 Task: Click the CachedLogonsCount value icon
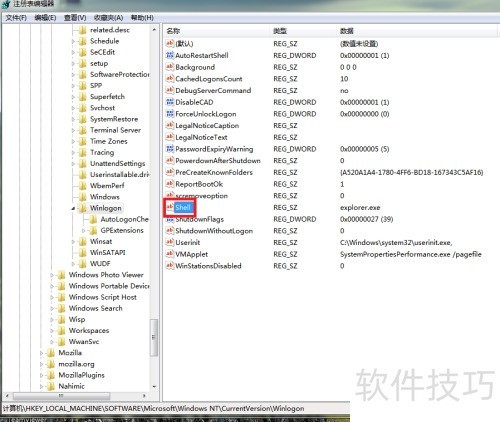pyautogui.click(x=170, y=78)
